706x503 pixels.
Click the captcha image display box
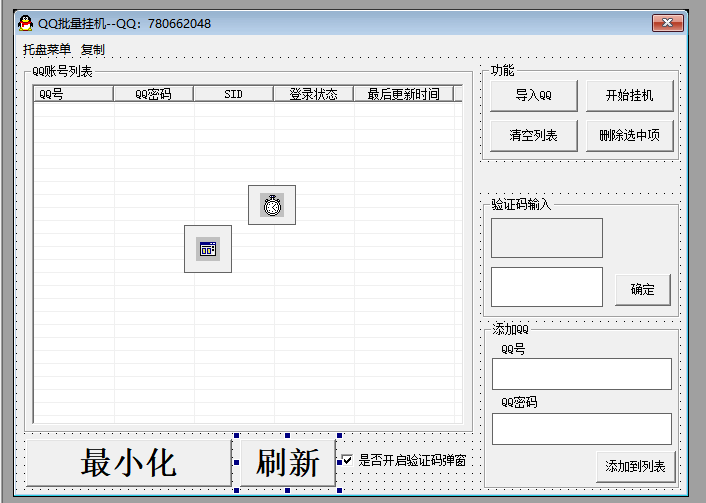[x=547, y=238]
